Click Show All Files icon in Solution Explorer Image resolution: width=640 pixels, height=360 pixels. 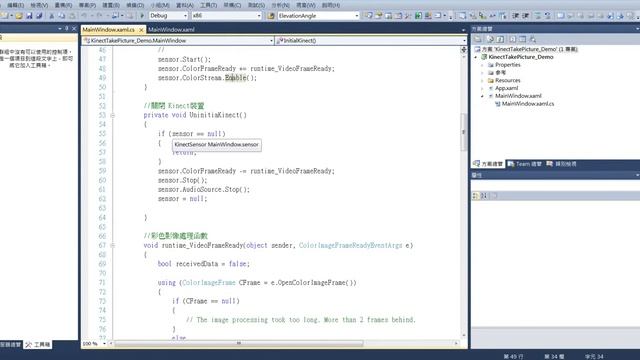(x=490, y=39)
